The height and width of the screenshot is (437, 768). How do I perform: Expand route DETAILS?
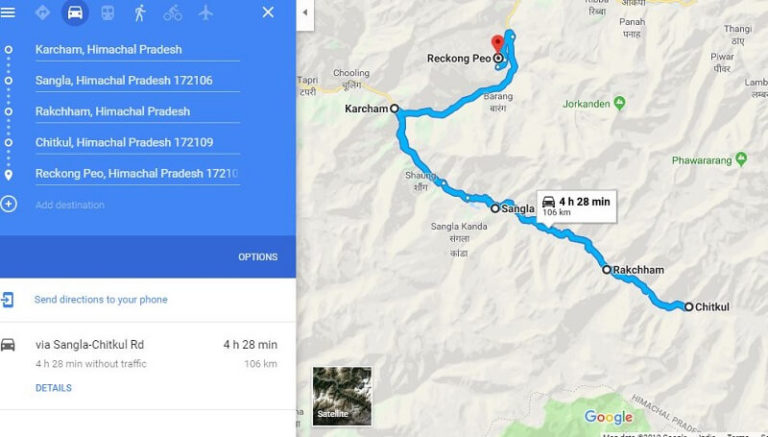(x=53, y=388)
